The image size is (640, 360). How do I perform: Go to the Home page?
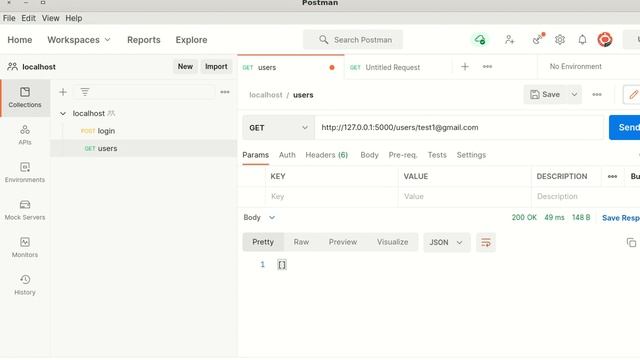pos(20,40)
